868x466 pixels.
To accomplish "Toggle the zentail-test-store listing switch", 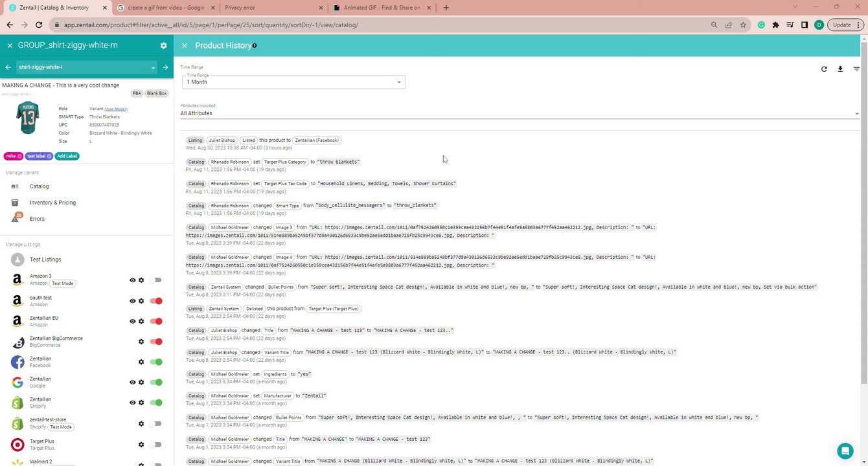I will (x=155, y=424).
